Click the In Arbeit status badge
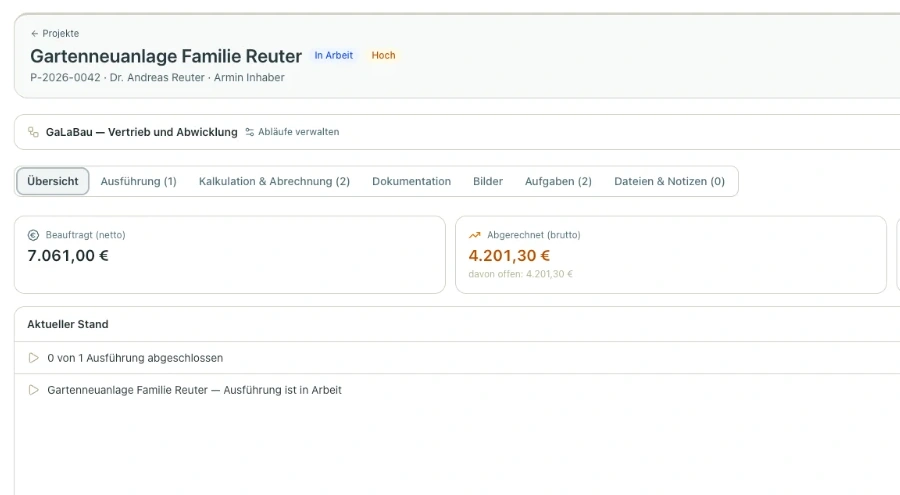The width and height of the screenshot is (900, 495). point(333,55)
